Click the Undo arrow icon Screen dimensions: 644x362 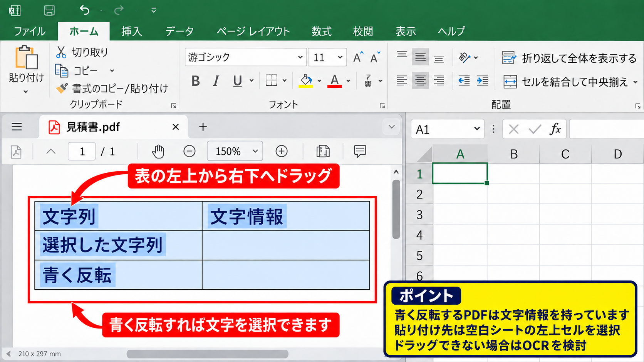[x=84, y=10]
